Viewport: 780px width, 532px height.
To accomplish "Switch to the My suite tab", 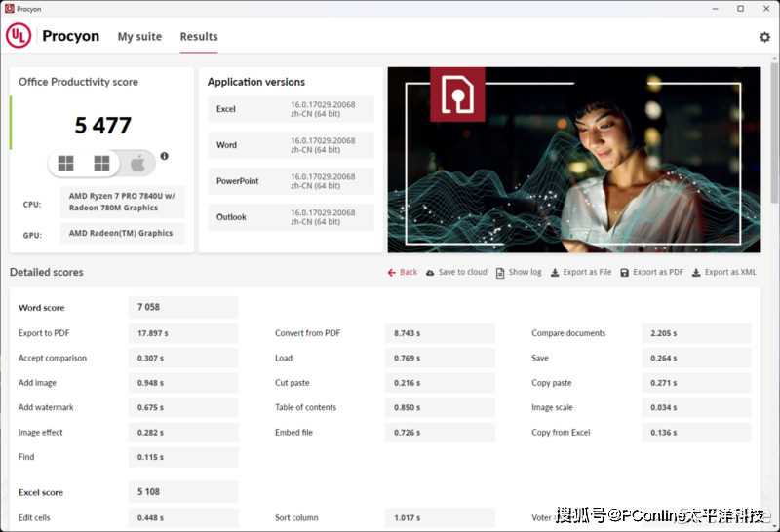I will click(139, 37).
